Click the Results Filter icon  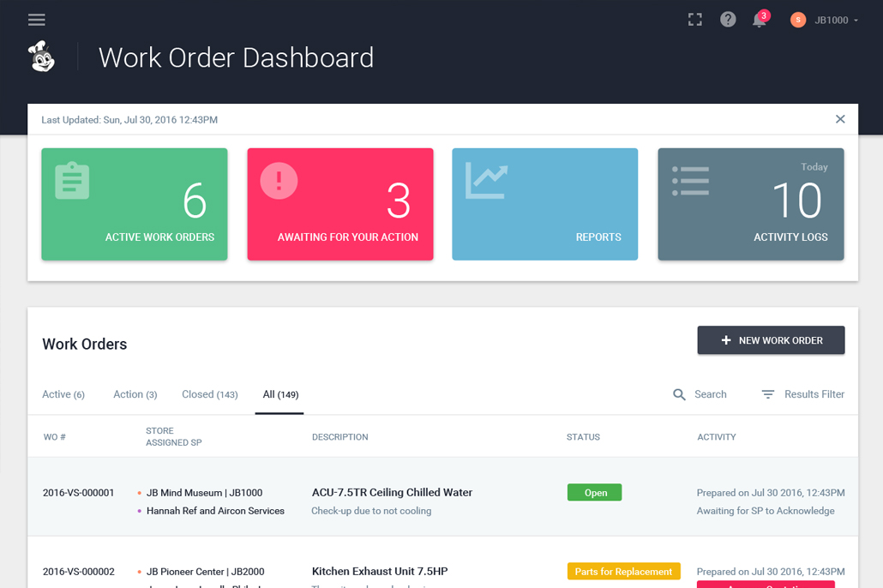(768, 394)
